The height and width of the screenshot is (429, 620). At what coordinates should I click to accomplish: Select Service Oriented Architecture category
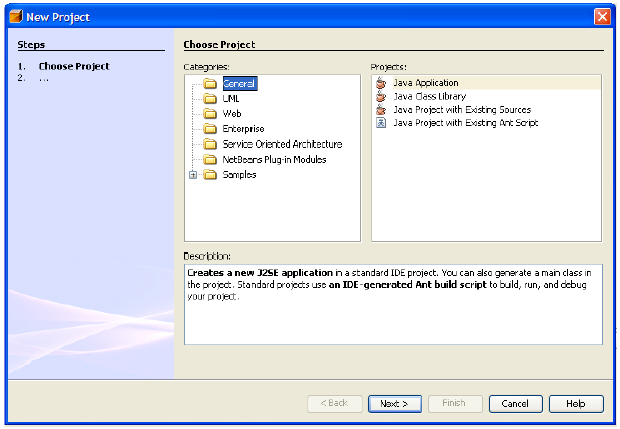coord(282,144)
